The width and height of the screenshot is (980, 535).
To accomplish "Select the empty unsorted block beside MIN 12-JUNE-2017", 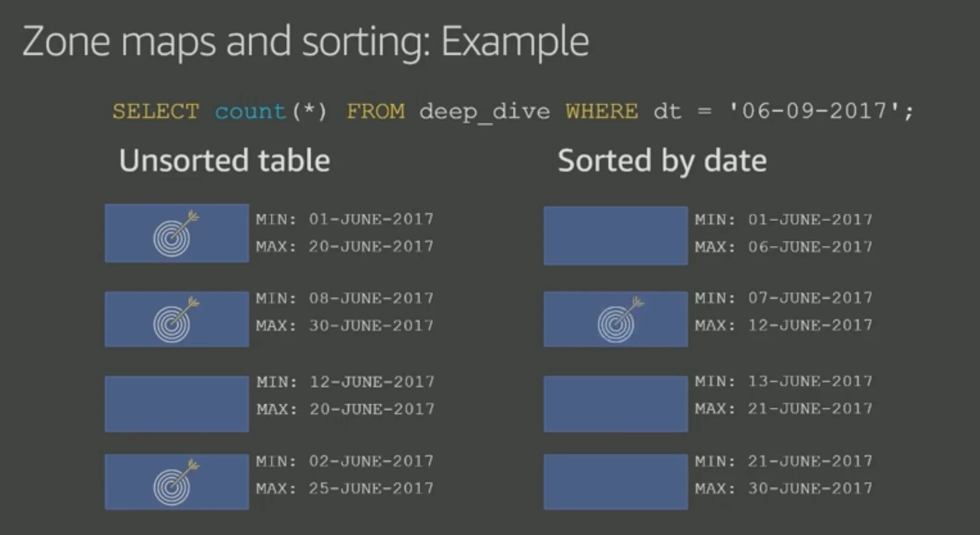I will tap(177, 404).
